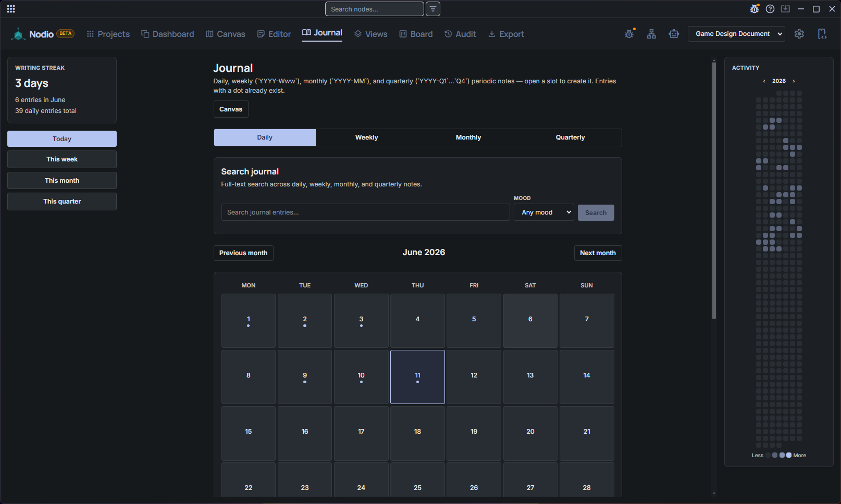Open the debug bug icon with notification dot
The image size is (841, 504).
click(x=629, y=34)
